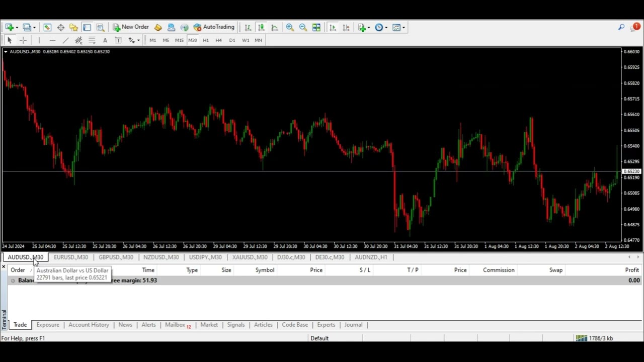This screenshot has height=362, width=644.
Task: Click the New Order button
Action: click(x=131, y=27)
